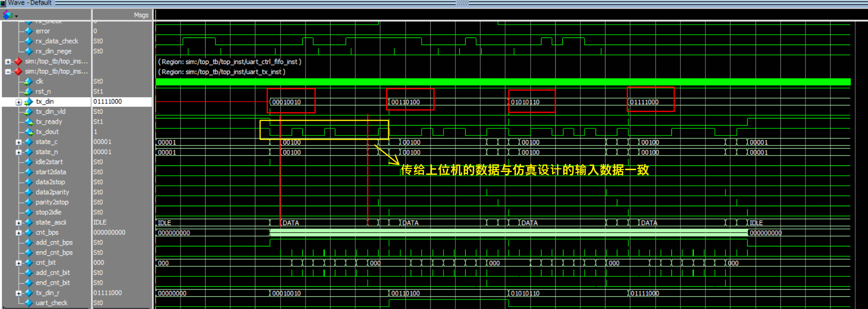The height and width of the screenshot is (309, 868).
Task: Collapse the uart_tx_inst region divider
Action: pyautogui.click(x=8, y=72)
